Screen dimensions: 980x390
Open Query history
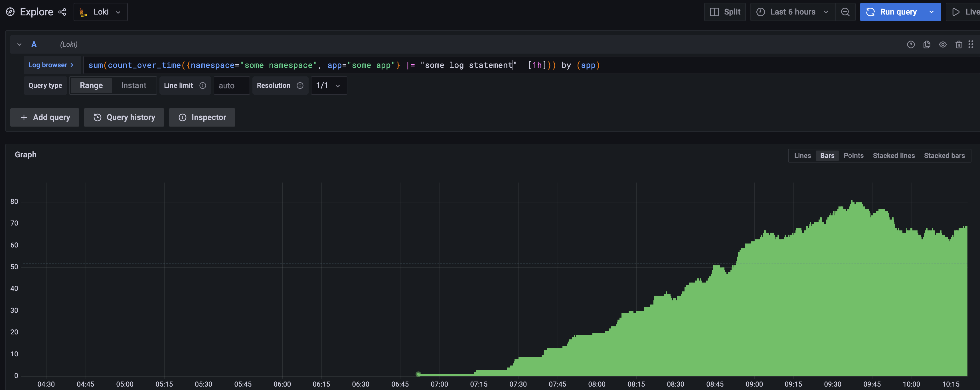click(124, 117)
